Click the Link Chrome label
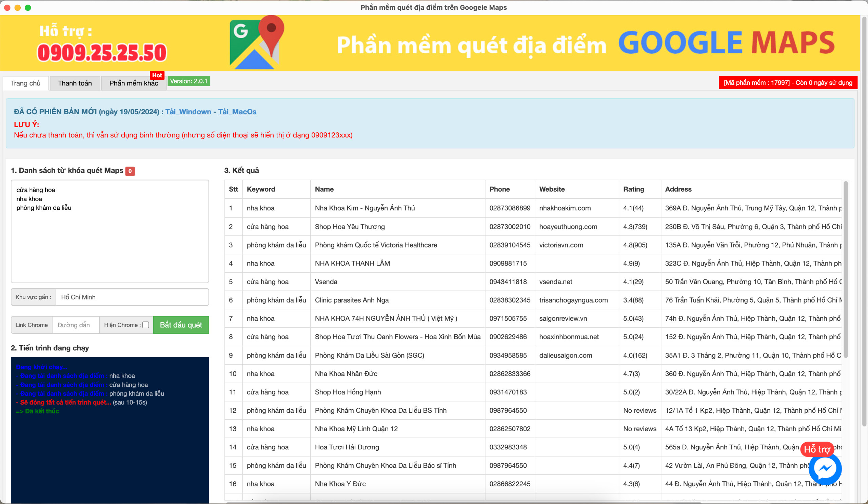Screen dimensions: 868x504 [31, 325]
